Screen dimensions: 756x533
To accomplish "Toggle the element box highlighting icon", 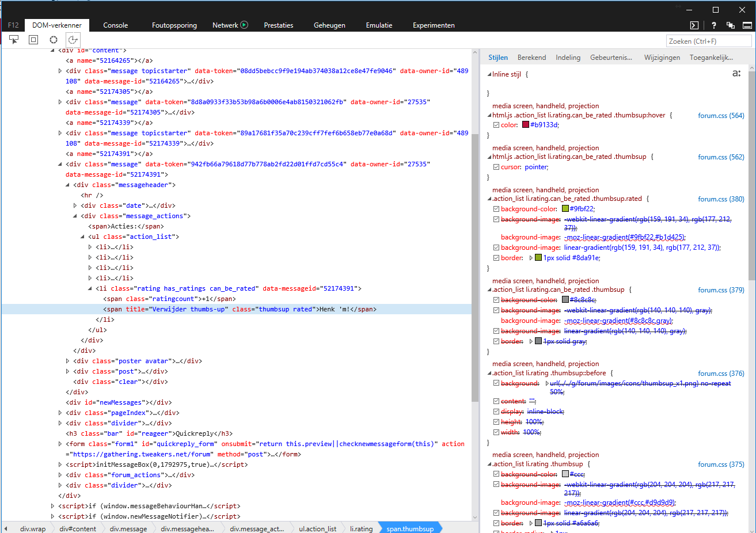I will 33,40.
